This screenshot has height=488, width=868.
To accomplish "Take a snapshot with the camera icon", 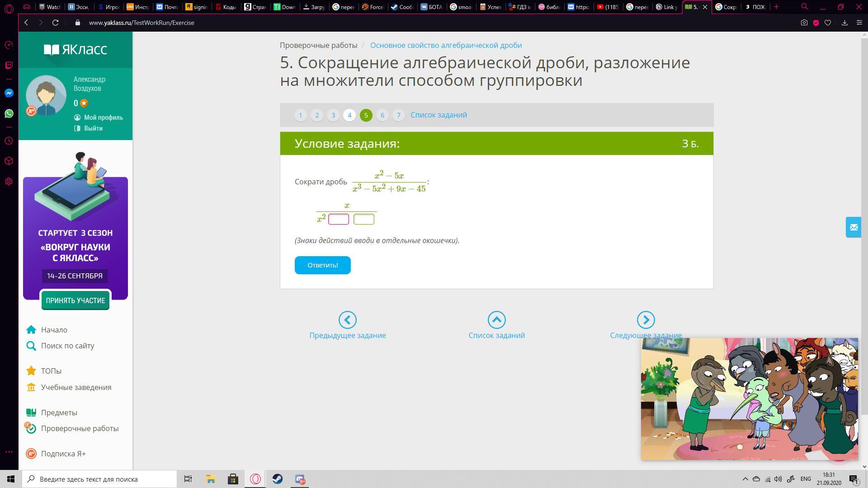I will tap(804, 23).
